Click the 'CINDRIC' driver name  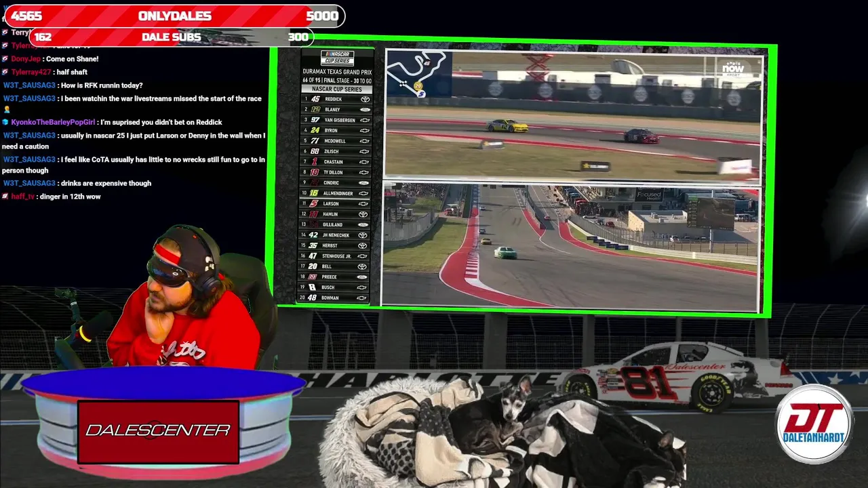[332, 183]
